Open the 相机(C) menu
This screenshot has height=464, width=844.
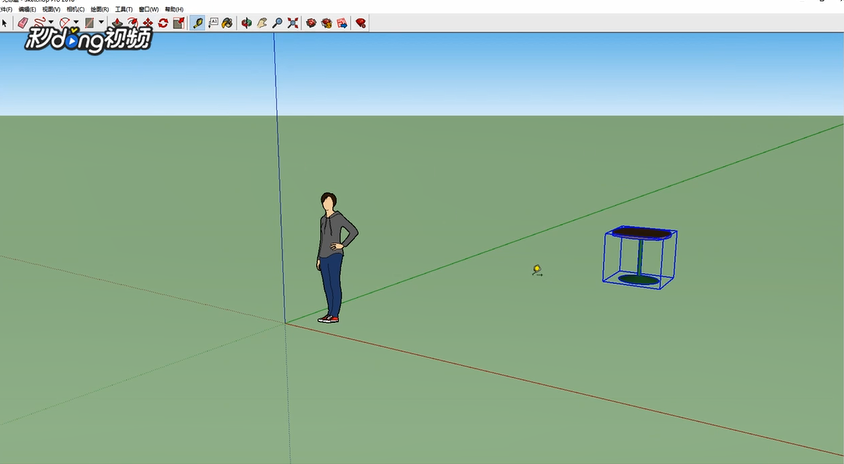pos(75,9)
